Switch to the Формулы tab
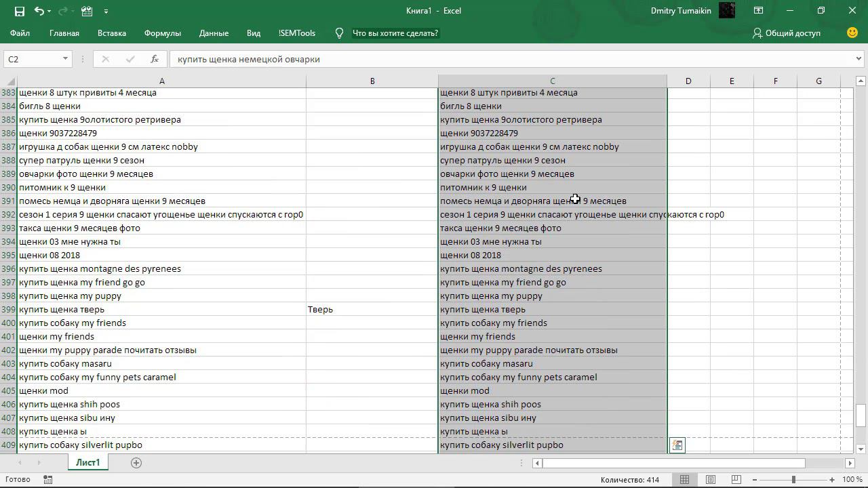The width and height of the screenshot is (868, 488). coord(163,33)
